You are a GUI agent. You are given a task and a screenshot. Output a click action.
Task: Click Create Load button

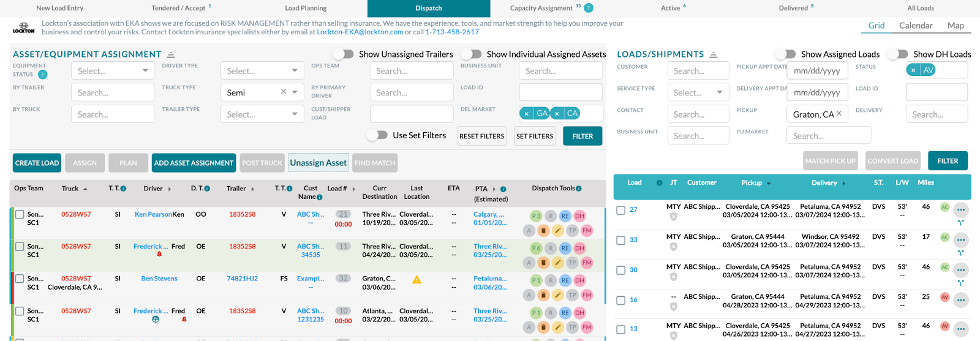37,163
